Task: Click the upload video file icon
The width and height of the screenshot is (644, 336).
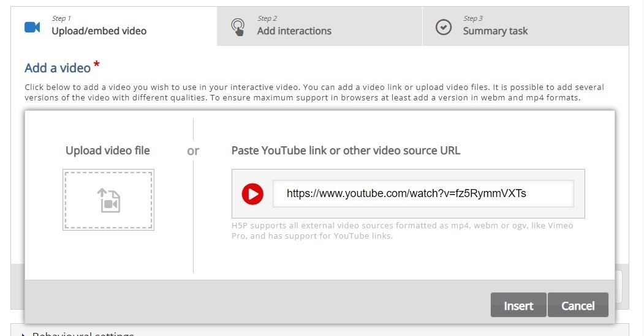Action: tap(108, 200)
